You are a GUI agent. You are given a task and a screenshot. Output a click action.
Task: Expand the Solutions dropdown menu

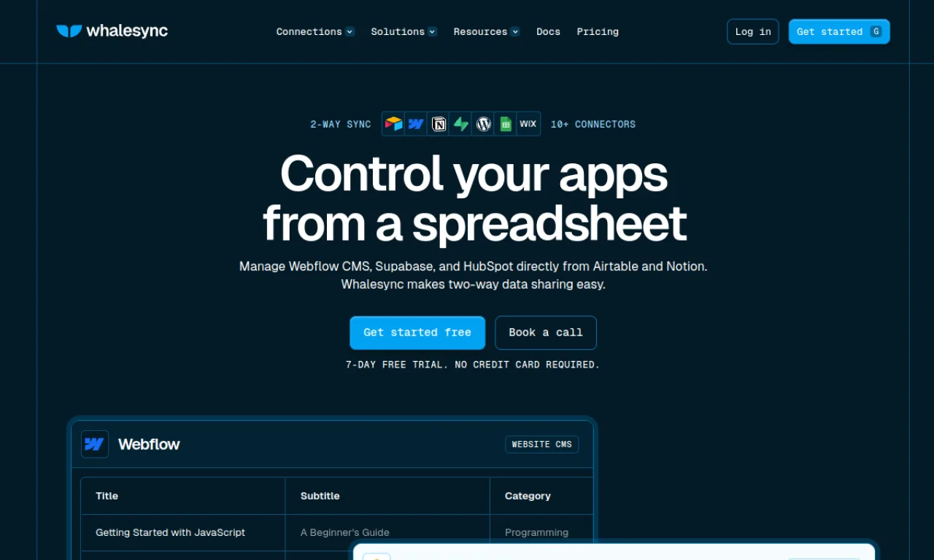pos(404,31)
